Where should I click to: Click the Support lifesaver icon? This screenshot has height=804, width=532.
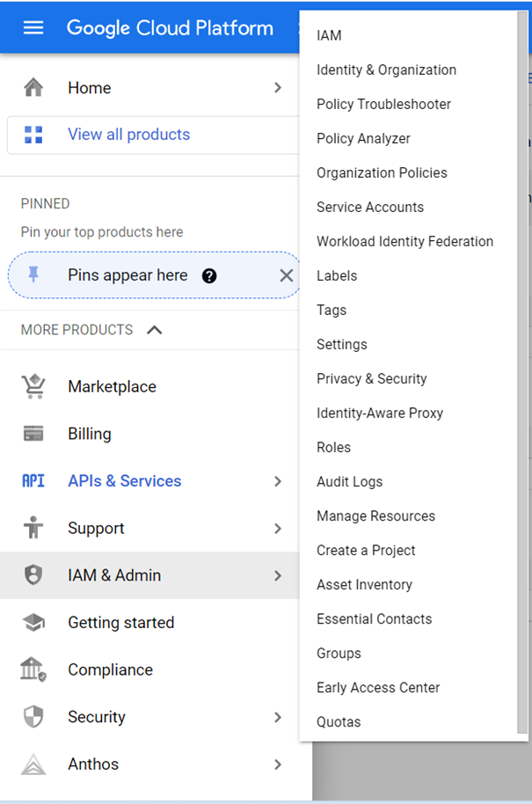[33, 529]
